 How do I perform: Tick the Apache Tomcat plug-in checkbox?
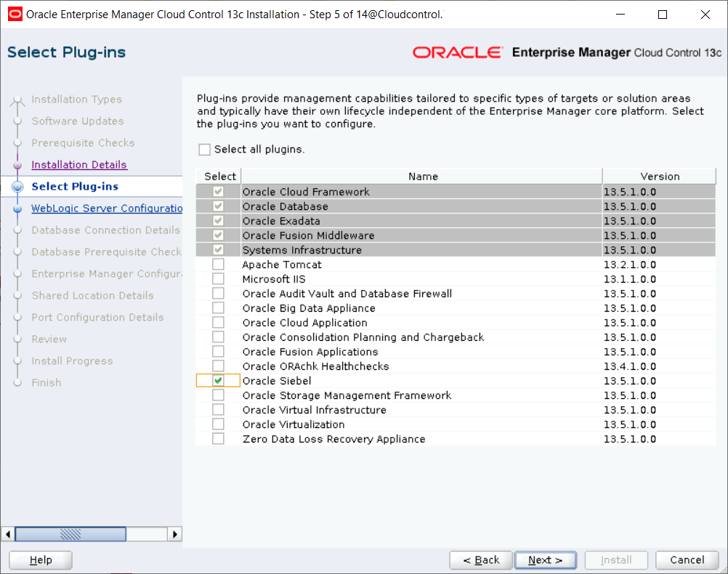point(218,264)
